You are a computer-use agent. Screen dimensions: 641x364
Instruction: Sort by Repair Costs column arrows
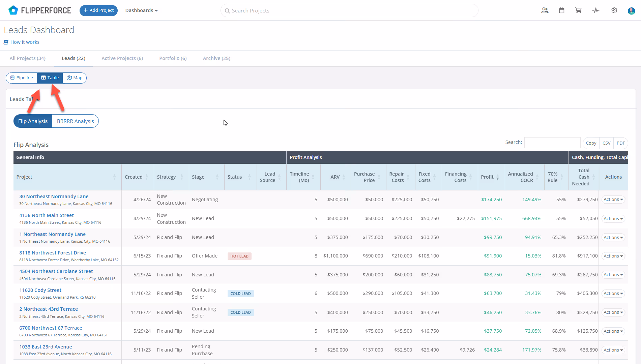point(408,177)
